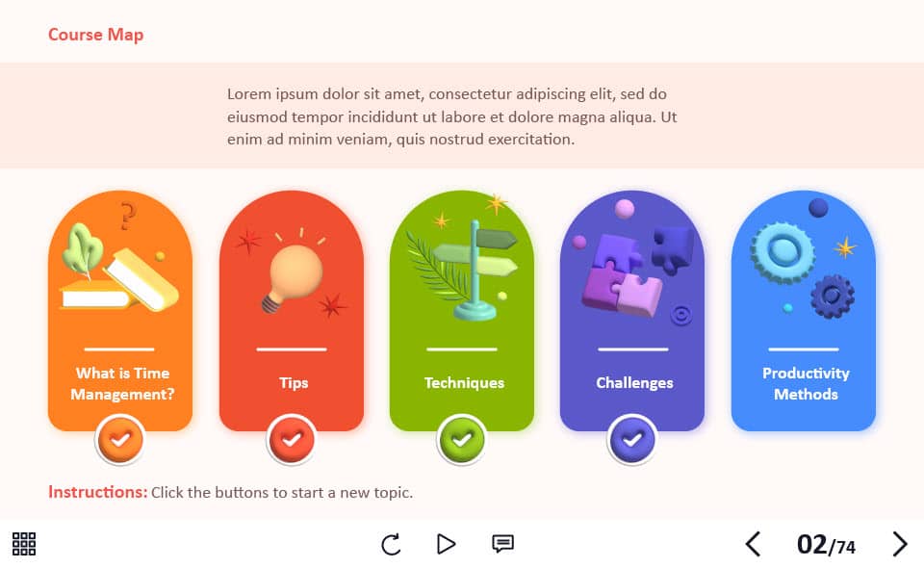Play the slide with the play icon

tap(446, 544)
